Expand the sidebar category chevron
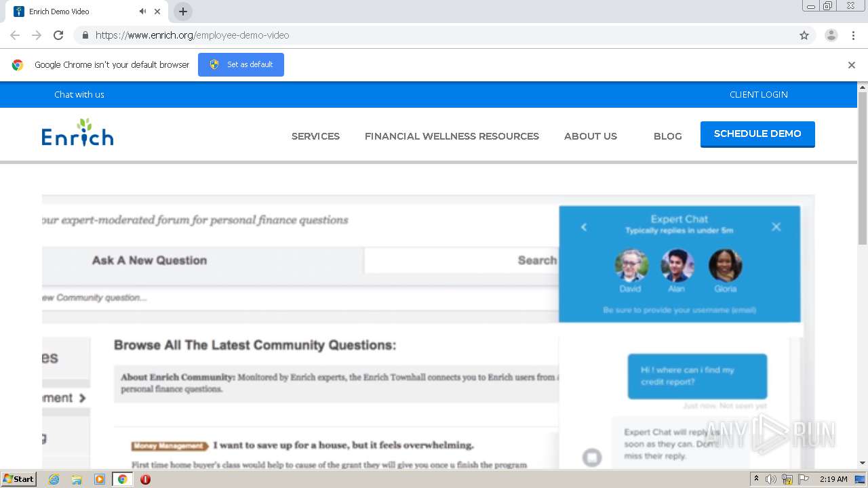This screenshot has height=488, width=868. [x=82, y=398]
